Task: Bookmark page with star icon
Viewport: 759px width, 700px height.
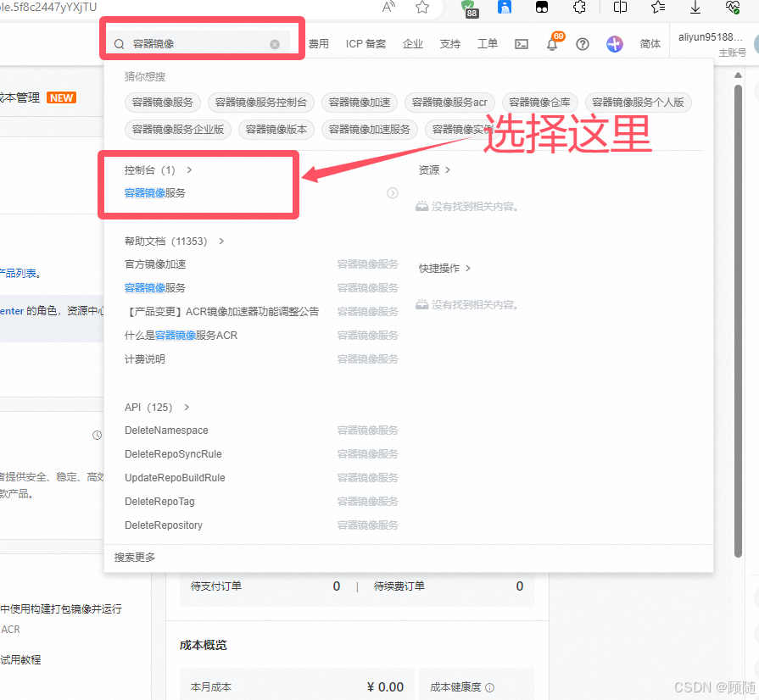Action: 422,7
